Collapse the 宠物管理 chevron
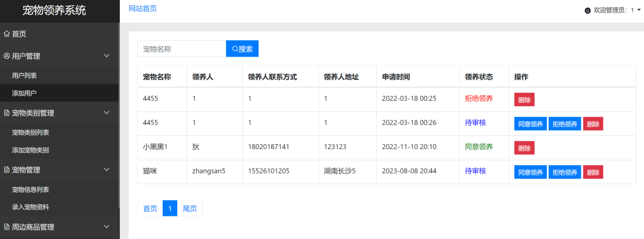Viewport: 644px width, 239px height. pyautogui.click(x=106, y=170)
